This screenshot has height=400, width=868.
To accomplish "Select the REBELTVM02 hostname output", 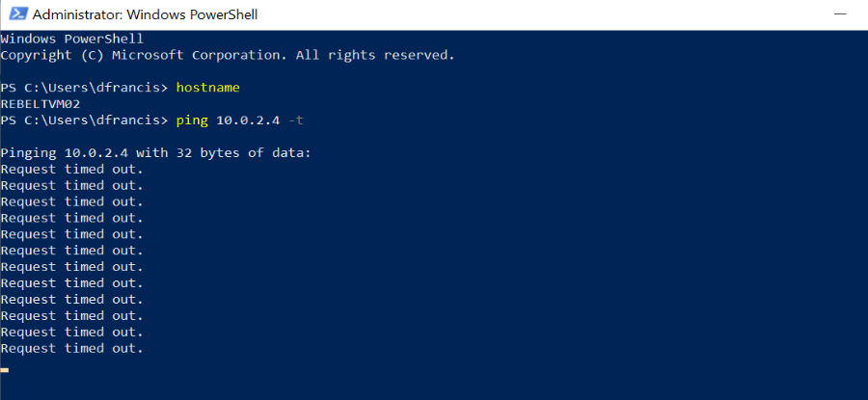I will point(41,104).
